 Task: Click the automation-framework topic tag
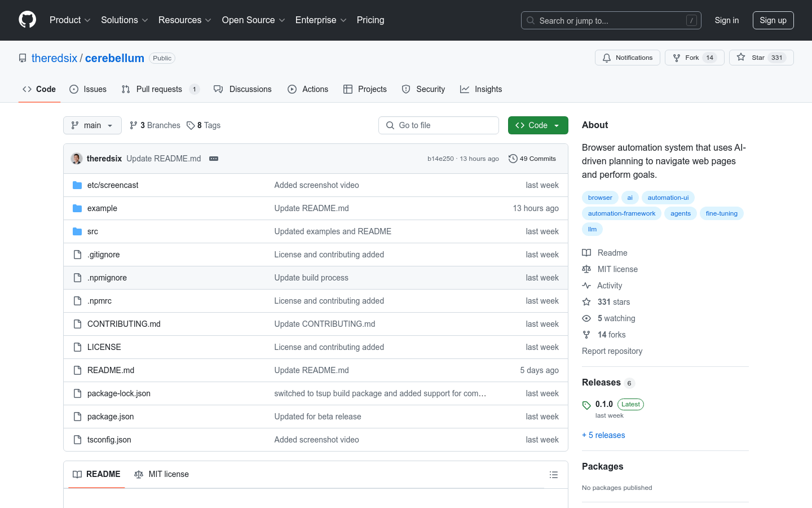click(621, 213)
